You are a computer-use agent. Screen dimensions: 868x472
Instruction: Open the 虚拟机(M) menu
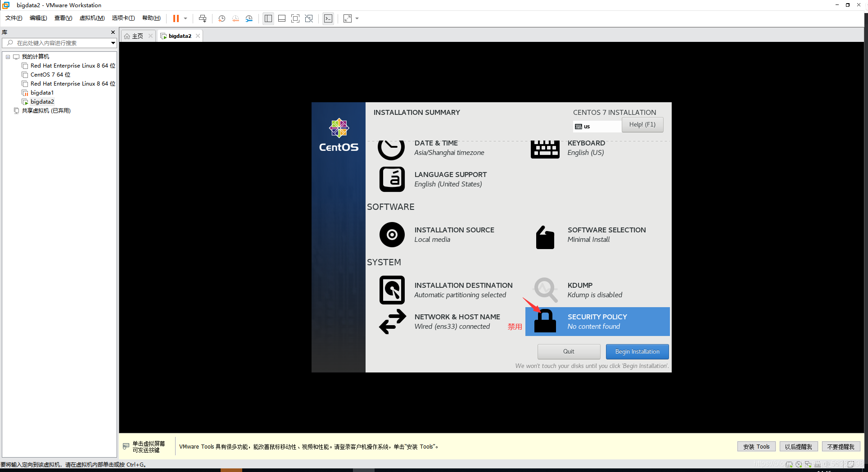click(92, 18)
